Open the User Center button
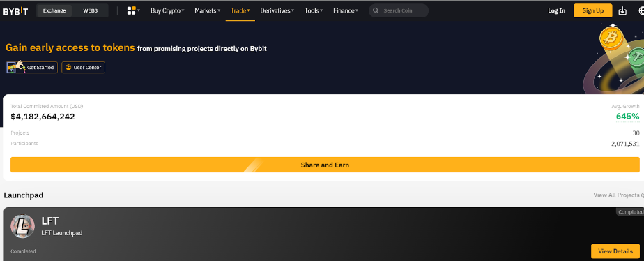 84,68
